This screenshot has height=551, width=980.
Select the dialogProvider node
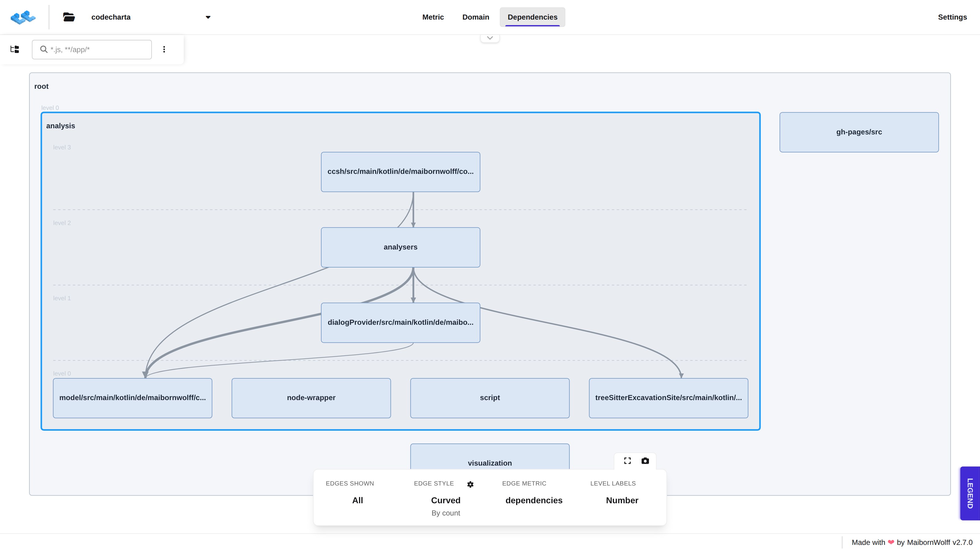401,322
